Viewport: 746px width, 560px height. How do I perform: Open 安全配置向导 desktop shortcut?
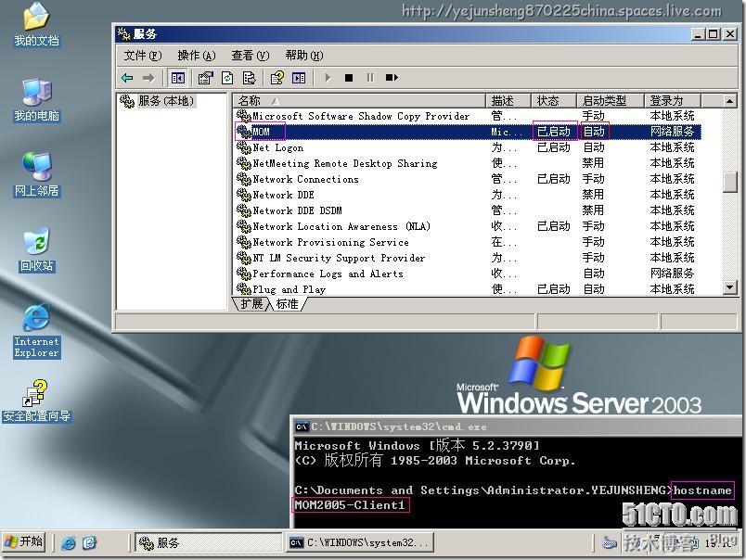[36, 401]
